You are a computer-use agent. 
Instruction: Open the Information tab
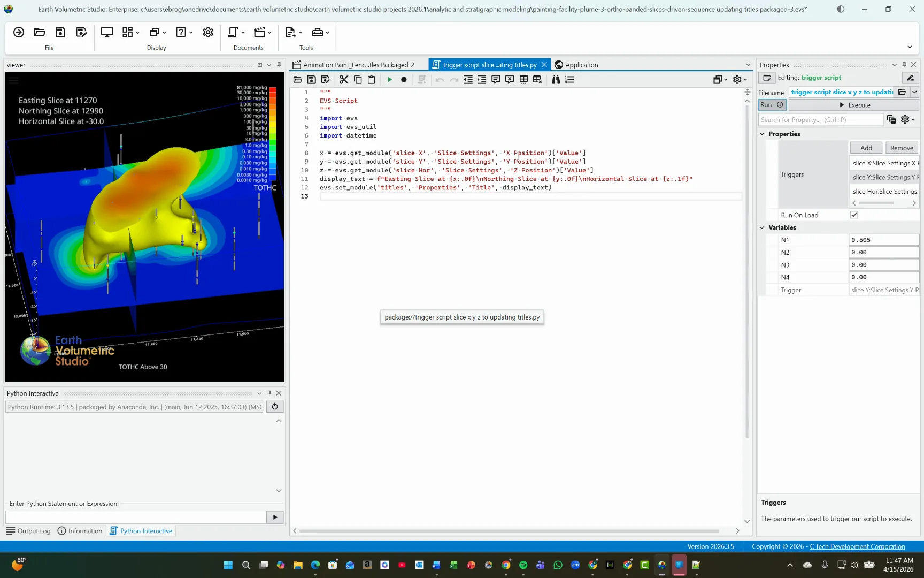[x=80, y=531]
